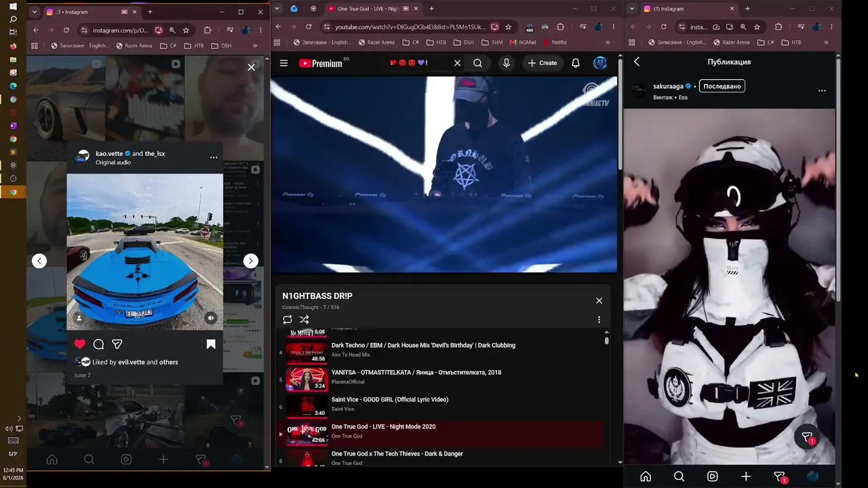Share the kao.vette post via paper plane

pyautogui.click(x=117, y=344)
